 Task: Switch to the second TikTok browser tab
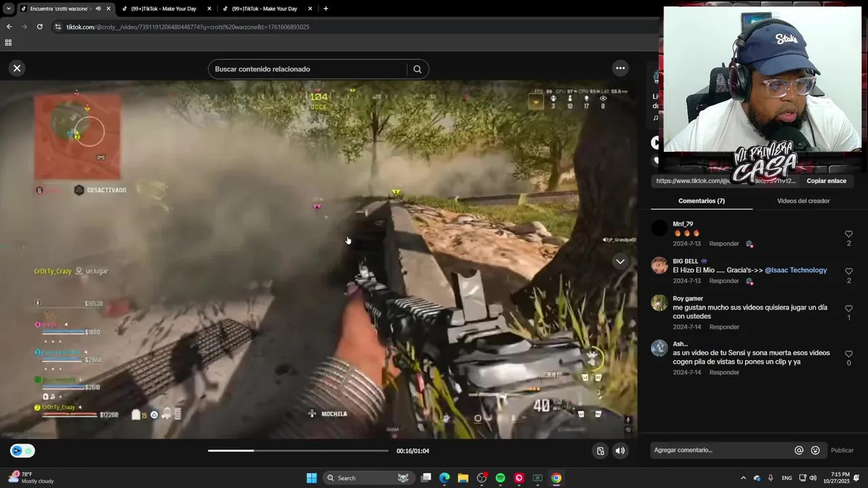coord(165,9)
